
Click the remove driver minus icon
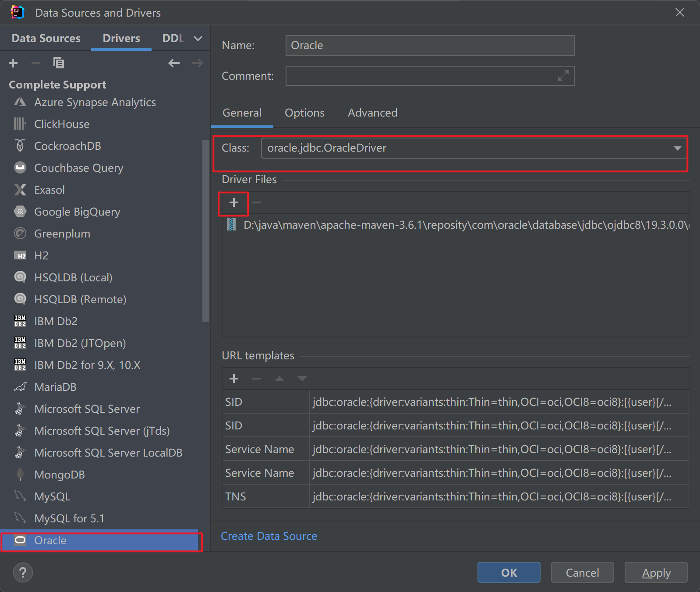(x=36, y=63)
